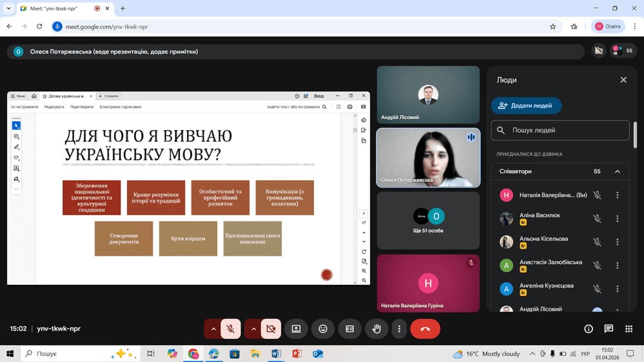
Task: Click the present screen button
Action: pos(296,329)
